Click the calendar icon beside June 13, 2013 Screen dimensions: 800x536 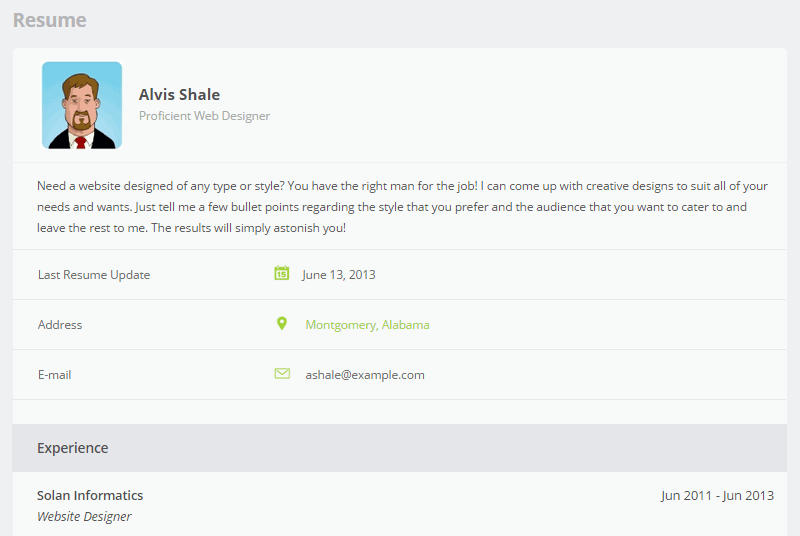click(x=282, y=273)
